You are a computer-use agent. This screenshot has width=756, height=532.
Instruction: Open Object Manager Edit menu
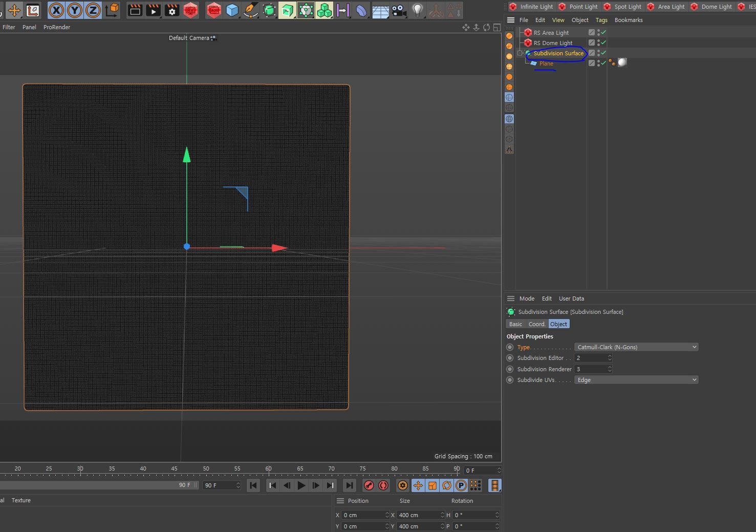click(540, 20)
